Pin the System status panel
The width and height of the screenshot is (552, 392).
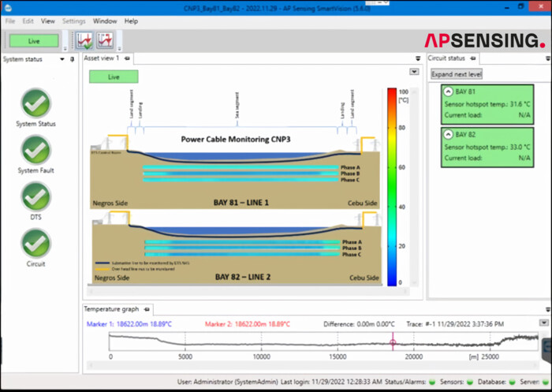click(72, 58)
